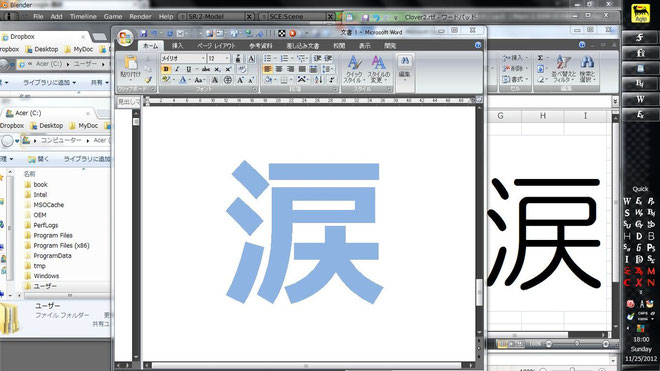The width and height of the screenshot is (660, 371).
Task: Open Font dialog launcher in Word font group
Action: click(x=255, y=90)
